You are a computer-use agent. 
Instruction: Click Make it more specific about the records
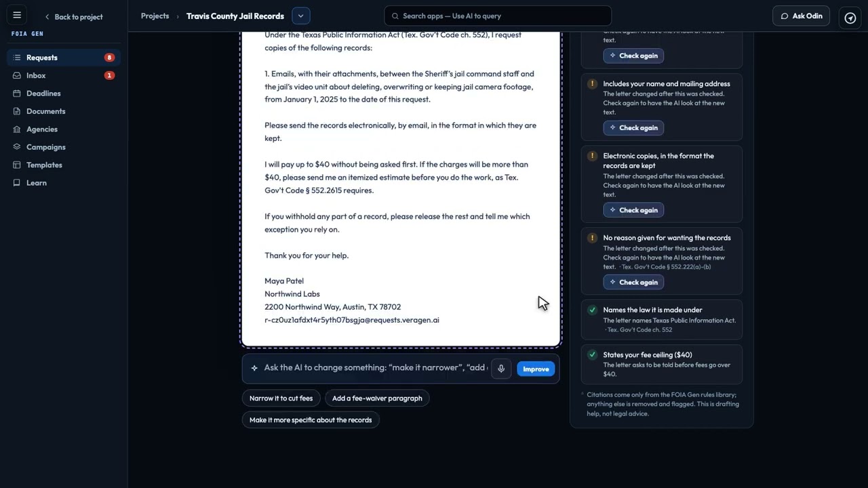click(311, 420)
